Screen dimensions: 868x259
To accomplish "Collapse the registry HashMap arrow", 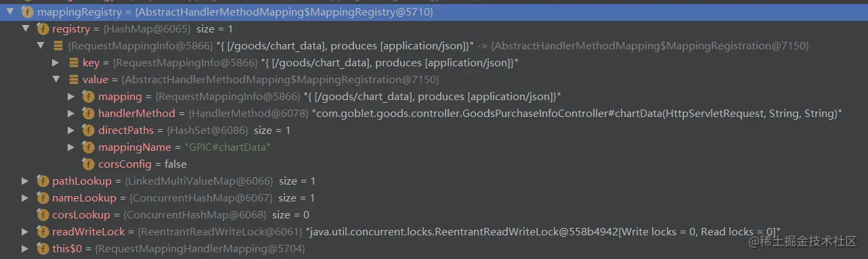I will coord(25,28).
